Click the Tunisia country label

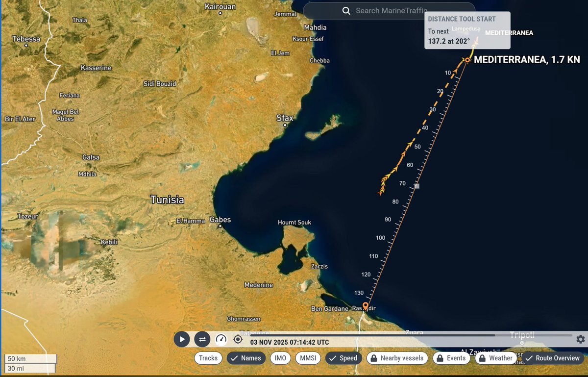pos(167,200)
